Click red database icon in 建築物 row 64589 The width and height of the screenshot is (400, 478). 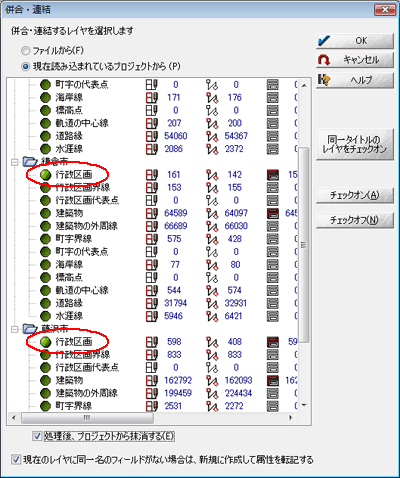tap(273, 213)
